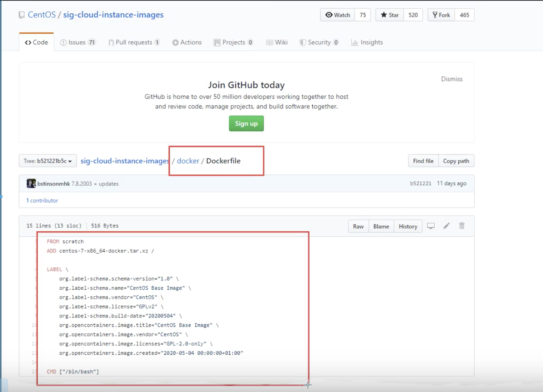Open the 7.8.2003 + updates commit message
543x392 pixels.
tap(95, 183)
